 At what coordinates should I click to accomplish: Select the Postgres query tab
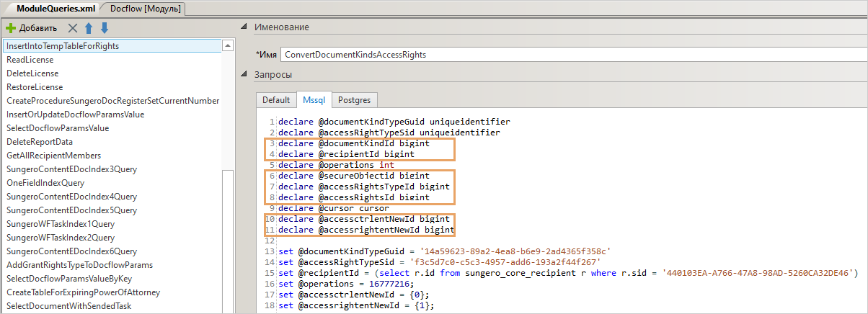point(355,100)
